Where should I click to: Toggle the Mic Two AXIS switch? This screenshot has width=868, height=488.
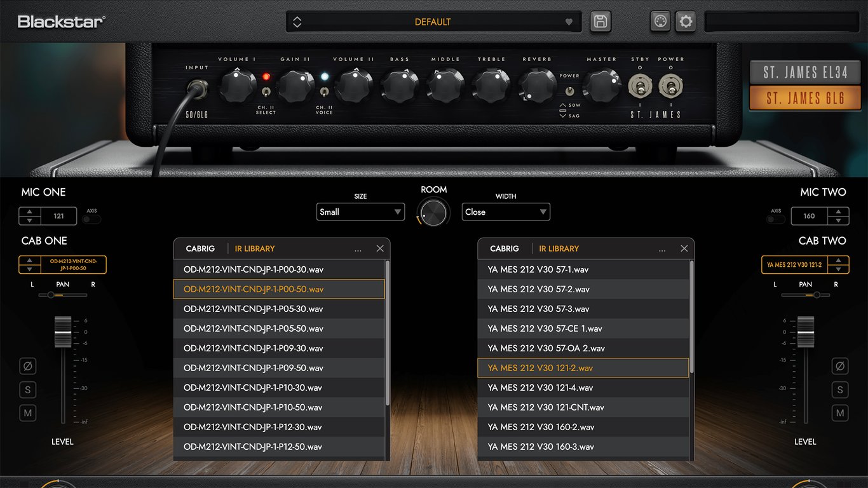[x=776, y=219]
